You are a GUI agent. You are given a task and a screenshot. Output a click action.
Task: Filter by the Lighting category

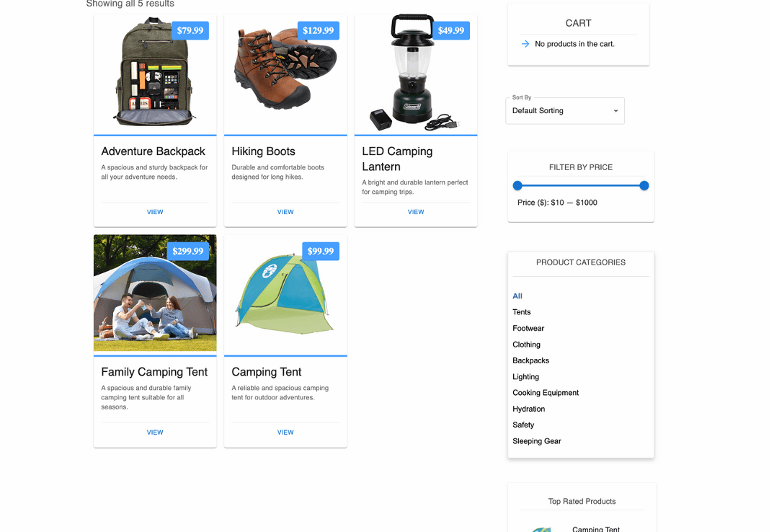pyautogui.click(x=525, y=376)
